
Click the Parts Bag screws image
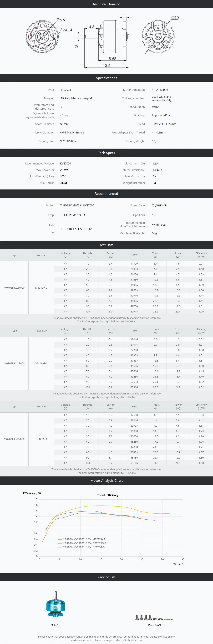[x=154, y=618]
